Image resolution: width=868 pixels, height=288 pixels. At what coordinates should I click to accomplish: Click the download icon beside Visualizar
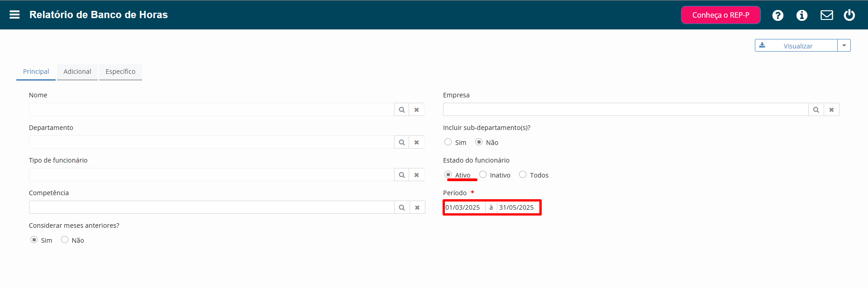762,45
